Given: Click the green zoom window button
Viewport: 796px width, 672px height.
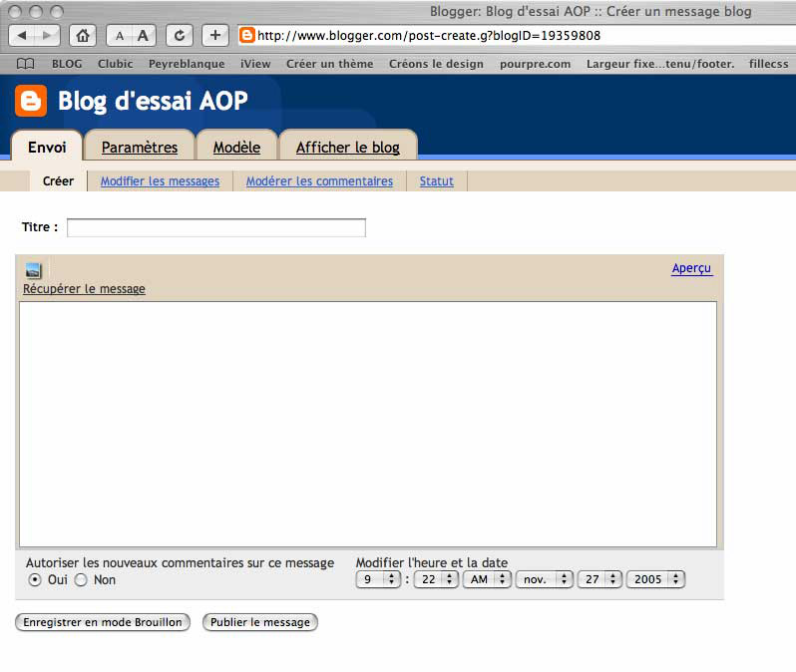Looking at the screenshot, I should tap(57, 11).
